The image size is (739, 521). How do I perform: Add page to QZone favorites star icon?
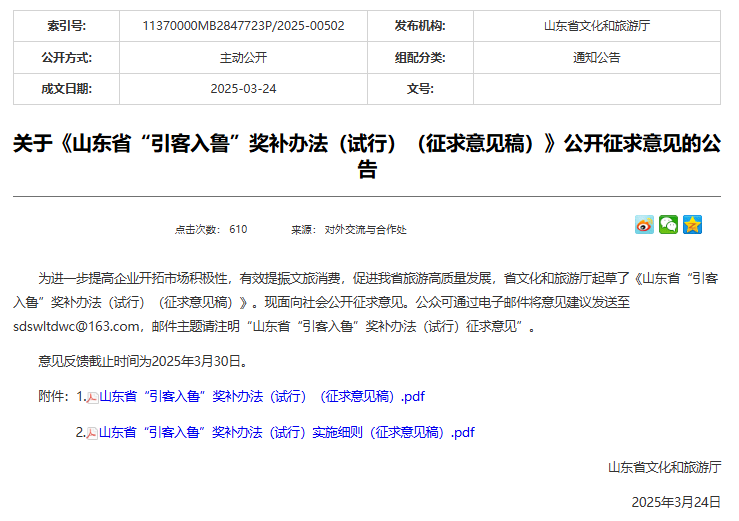click(x=692, y=225)
